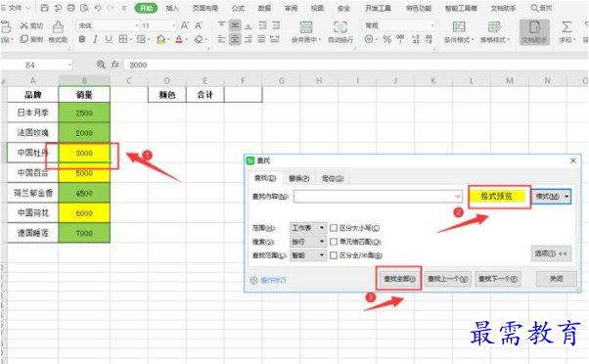Image resolution: width=589 pixels, height=364 pixels.
Task: Click the align right icon
Action: (x=248, y=39)
